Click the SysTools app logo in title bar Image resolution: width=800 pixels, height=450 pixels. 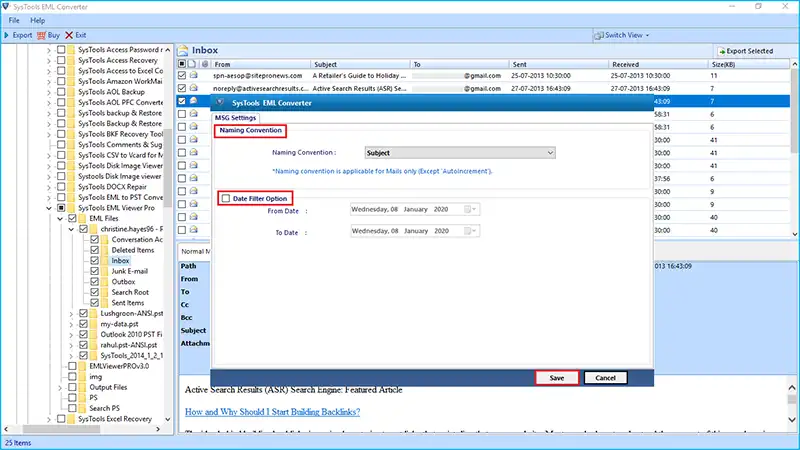6,7
